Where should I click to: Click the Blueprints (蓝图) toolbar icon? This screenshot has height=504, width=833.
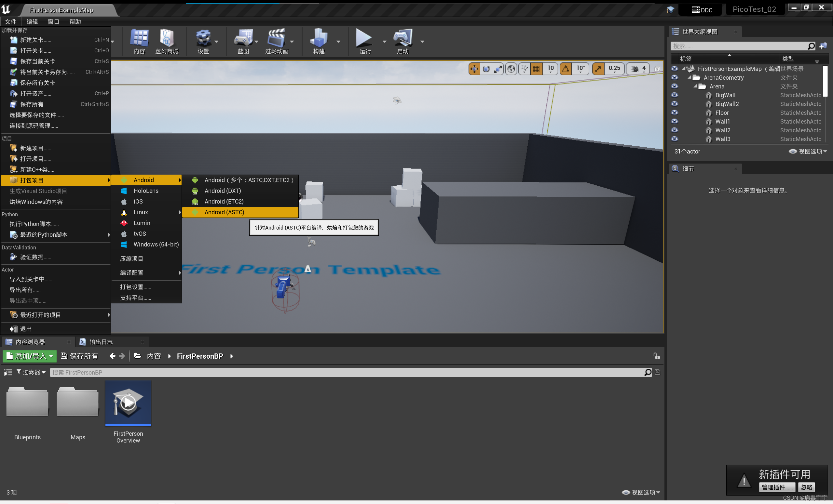pyautogui.click(x=243, y=38)
